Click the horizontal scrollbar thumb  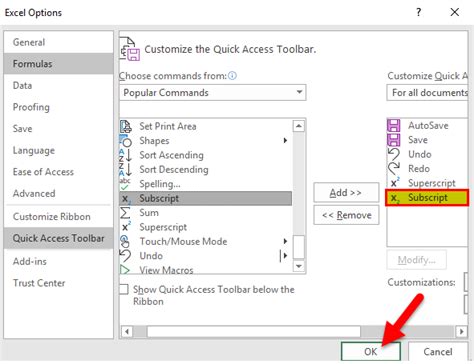click(254, 331)
